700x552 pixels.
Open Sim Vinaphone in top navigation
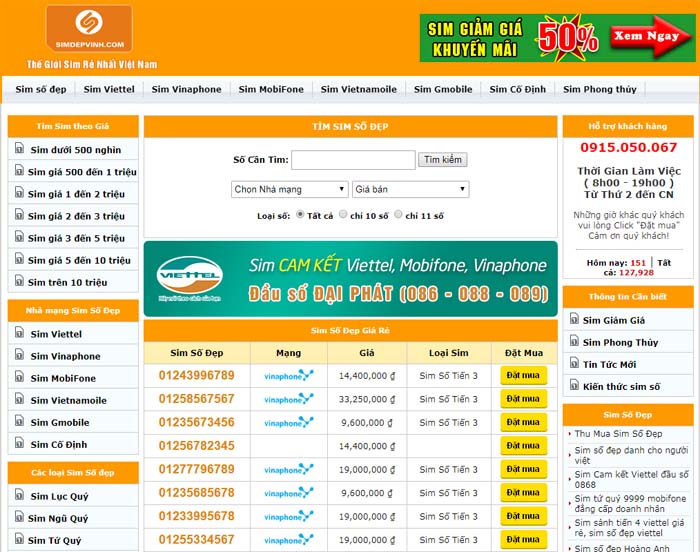point(186,89)
